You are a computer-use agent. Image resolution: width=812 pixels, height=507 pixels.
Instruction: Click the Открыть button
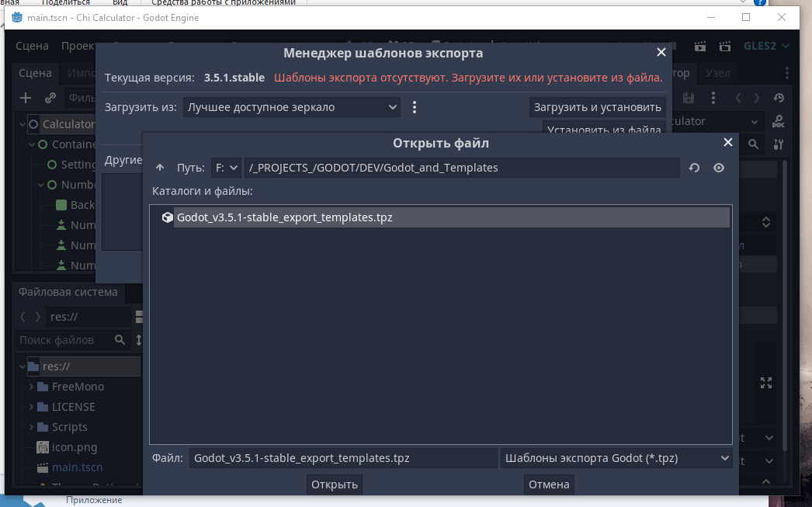click(x=335, y=484)
